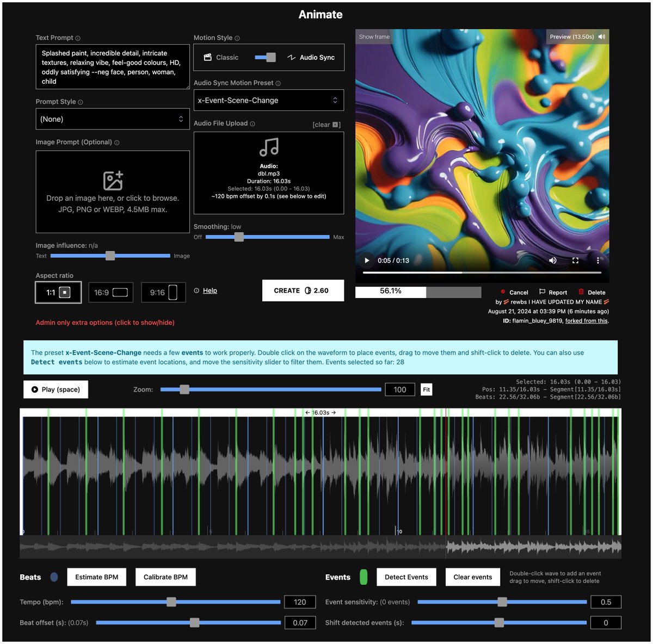Adjust the Tempo (bpm) slider

[175, 602]
